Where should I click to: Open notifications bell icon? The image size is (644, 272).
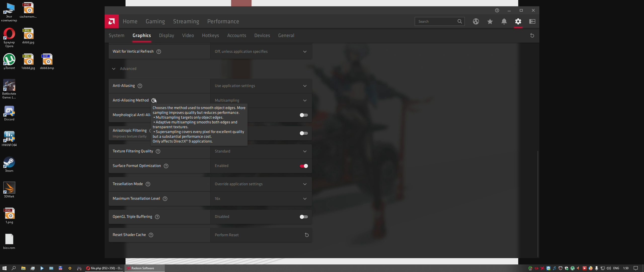pos(504,21)
